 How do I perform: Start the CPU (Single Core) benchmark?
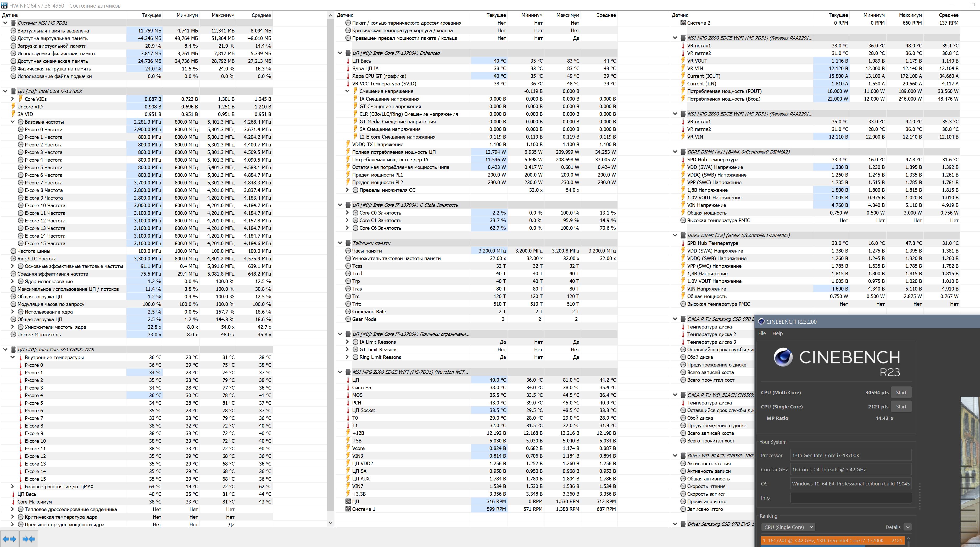pos(901,407)
